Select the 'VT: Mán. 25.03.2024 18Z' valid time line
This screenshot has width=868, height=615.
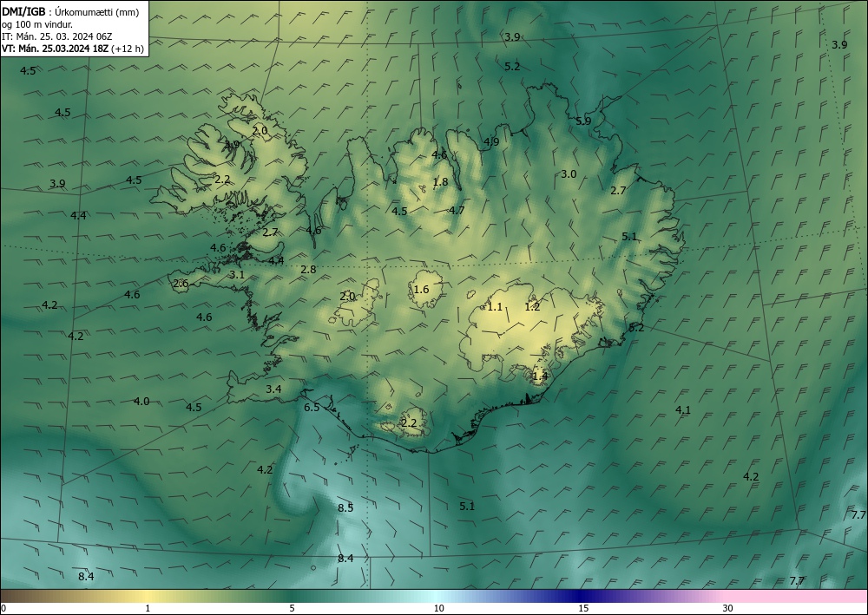[55, 49]
